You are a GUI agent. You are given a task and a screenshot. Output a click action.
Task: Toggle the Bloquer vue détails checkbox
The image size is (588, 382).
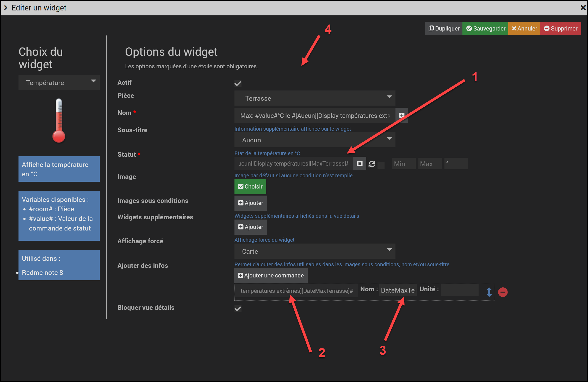tap(238, 309)
